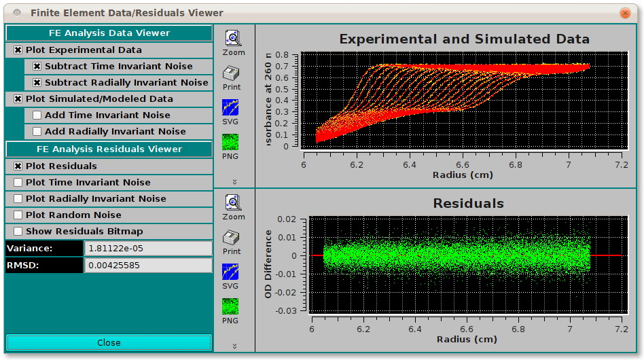
Task: Uncheck Plot Experimental Data
Action: pos(18,50)
